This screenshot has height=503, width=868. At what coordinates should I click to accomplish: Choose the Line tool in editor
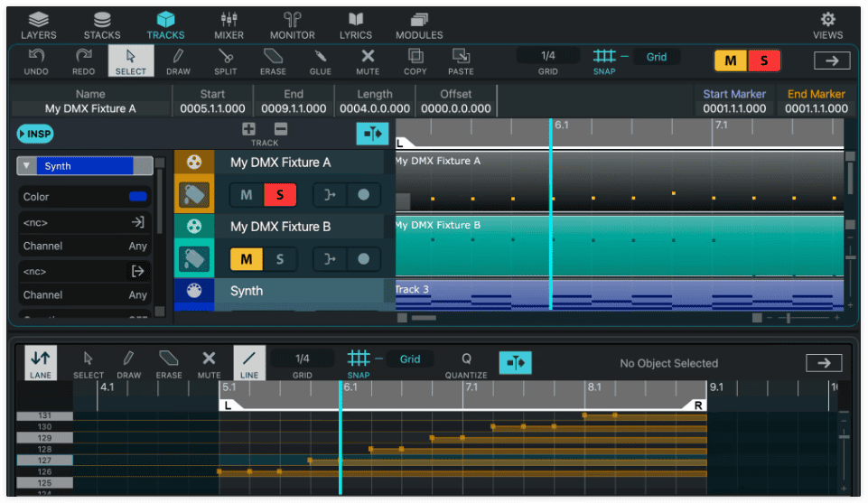coord(249,363)
